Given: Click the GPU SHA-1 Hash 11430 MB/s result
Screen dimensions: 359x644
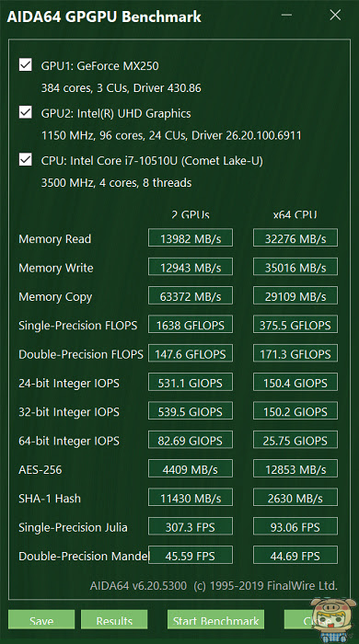Looking at the screenshot, I should tap(191, 498).
